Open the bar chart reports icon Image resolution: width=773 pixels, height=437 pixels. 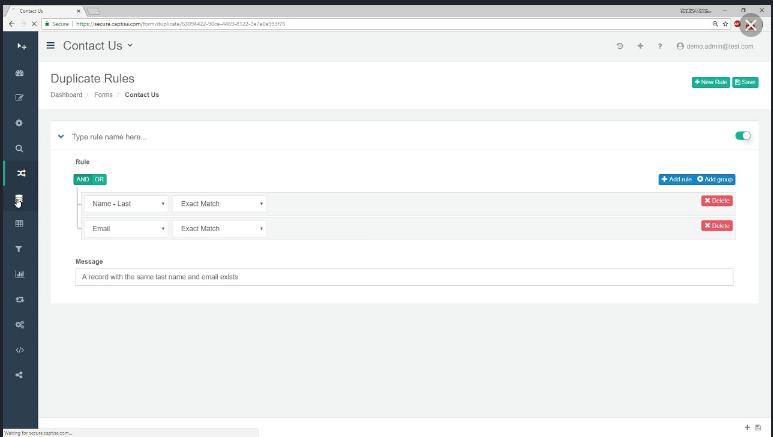point(20,274)
